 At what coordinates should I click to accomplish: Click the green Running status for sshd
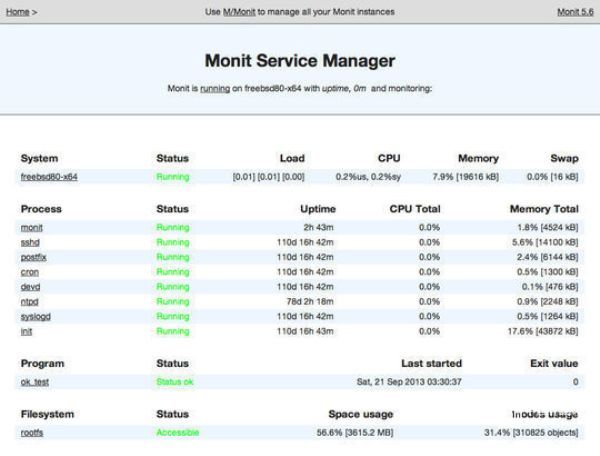pyautogui.click(x=172, y=242)
